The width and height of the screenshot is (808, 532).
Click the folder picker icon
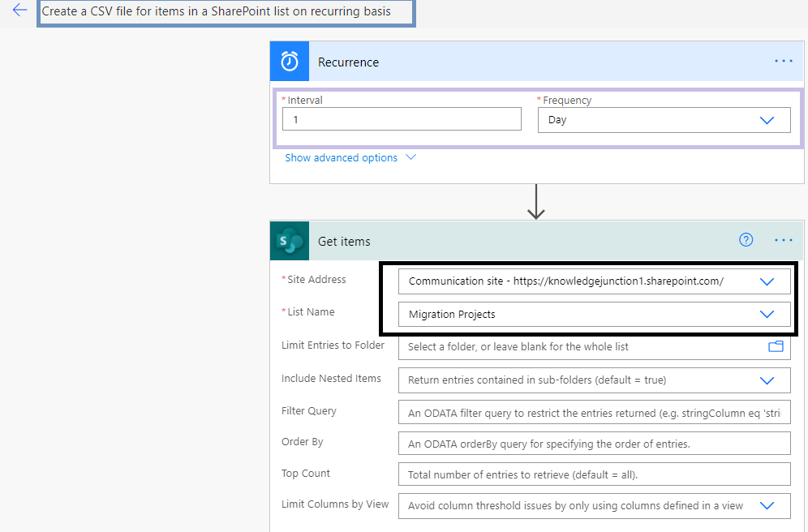pos(776,346)
